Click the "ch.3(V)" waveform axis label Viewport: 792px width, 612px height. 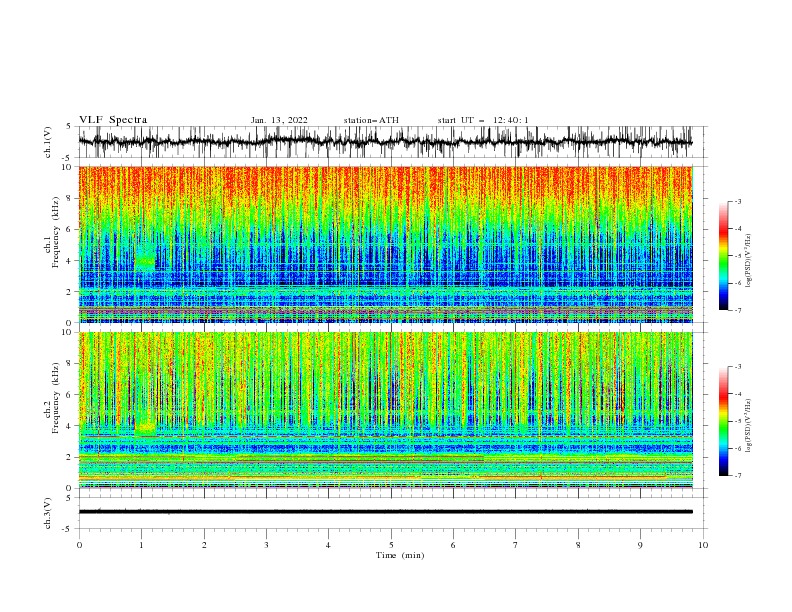click(x=48, y=513)
